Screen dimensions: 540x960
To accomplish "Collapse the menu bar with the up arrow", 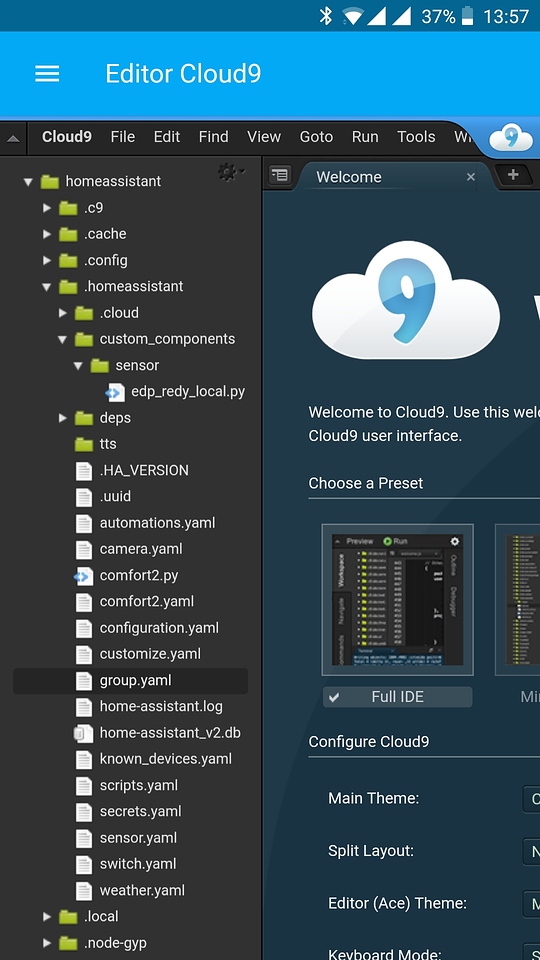I will pos(13,138).
